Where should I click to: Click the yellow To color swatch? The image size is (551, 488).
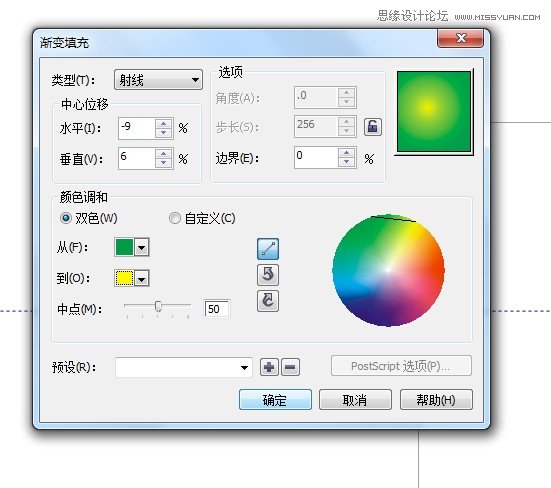(x=124, y=278)
